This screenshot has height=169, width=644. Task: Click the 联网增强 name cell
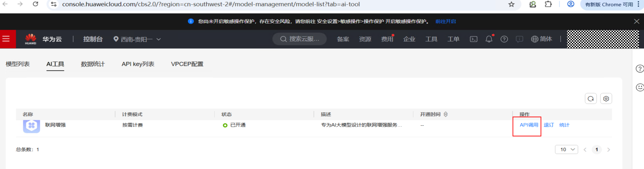click(55, 125)
